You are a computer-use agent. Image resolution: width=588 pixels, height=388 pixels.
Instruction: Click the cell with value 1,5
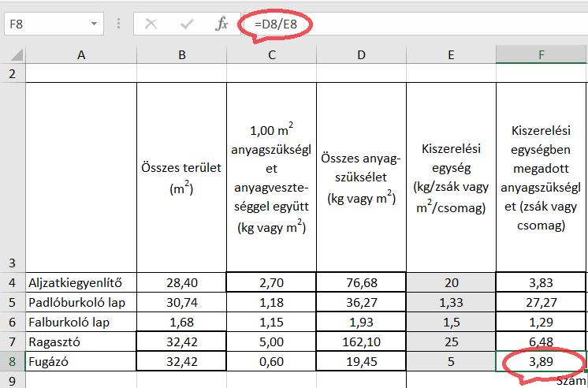[451, 322]
